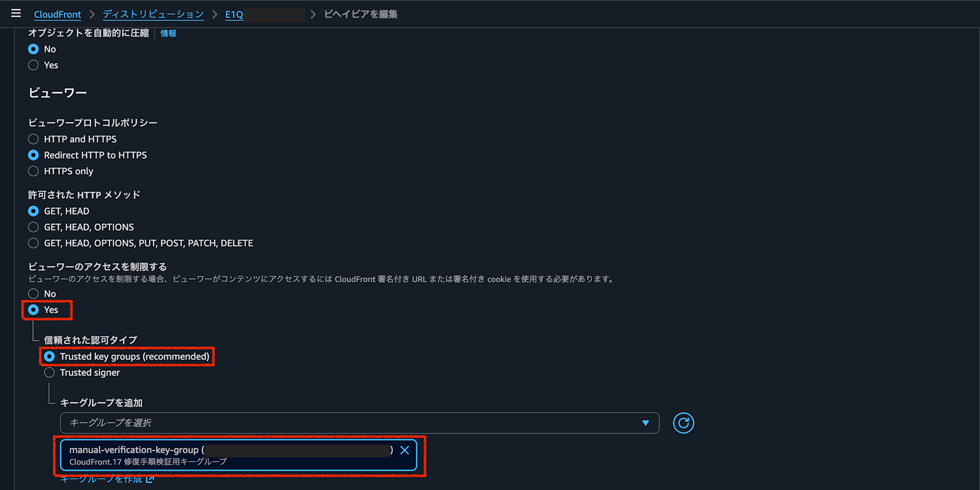Choose HTTPS only protocol policy
The image size is (980, 490).
point(33,171)
